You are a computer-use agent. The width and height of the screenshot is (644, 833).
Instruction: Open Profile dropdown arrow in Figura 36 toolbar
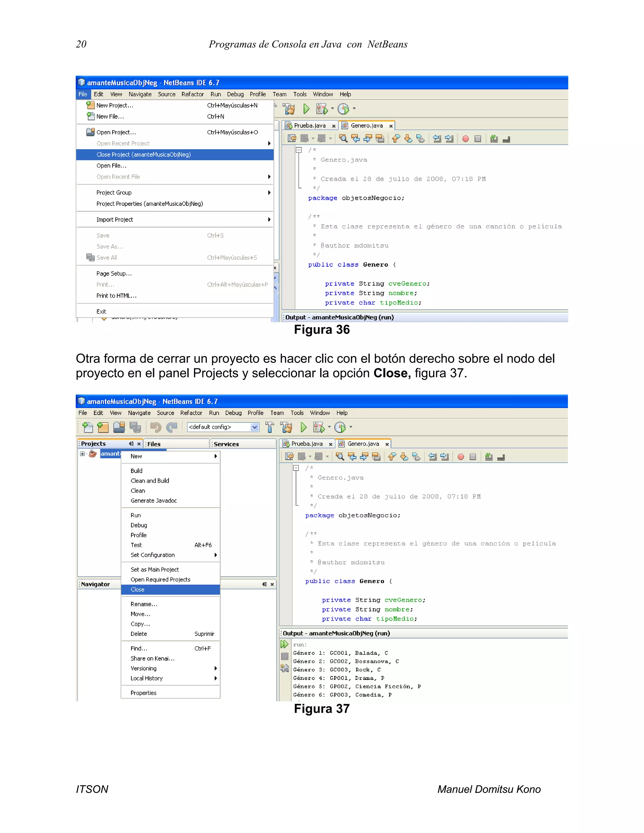pos(354,109)
